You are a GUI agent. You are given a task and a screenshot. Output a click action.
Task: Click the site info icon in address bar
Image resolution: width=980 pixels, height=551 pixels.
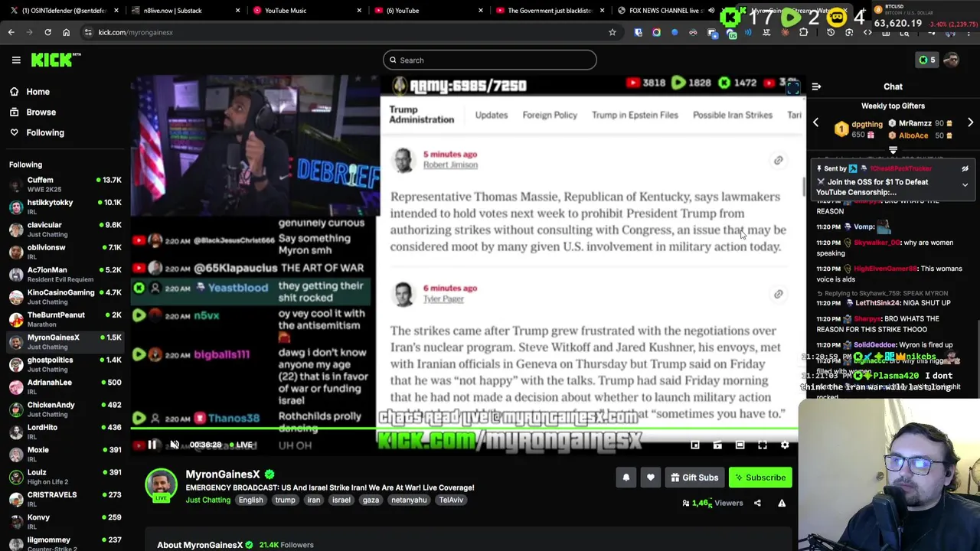(88, 32)
